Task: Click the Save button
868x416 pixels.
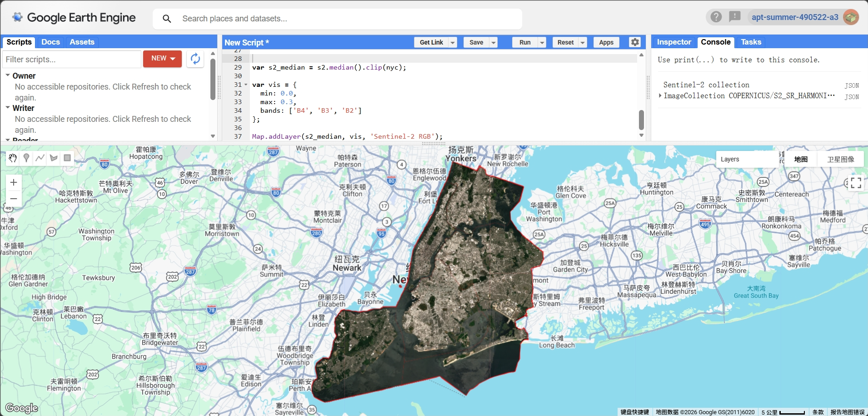Action: click(x=476, y=42)
